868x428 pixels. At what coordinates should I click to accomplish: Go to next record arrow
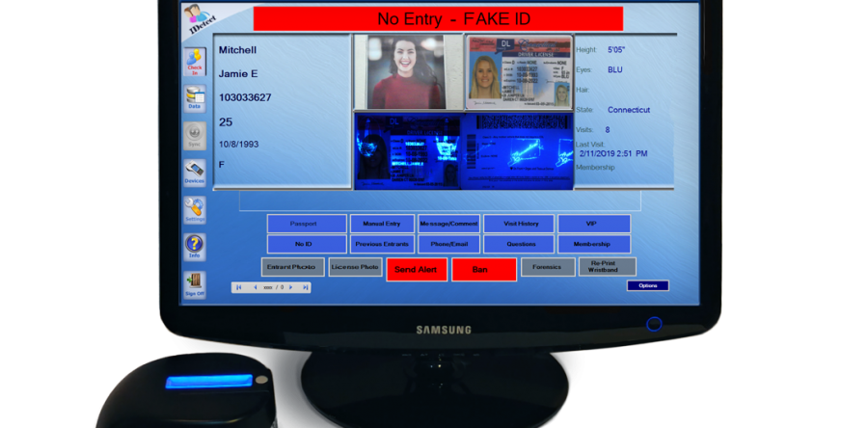tap(291, 287)
